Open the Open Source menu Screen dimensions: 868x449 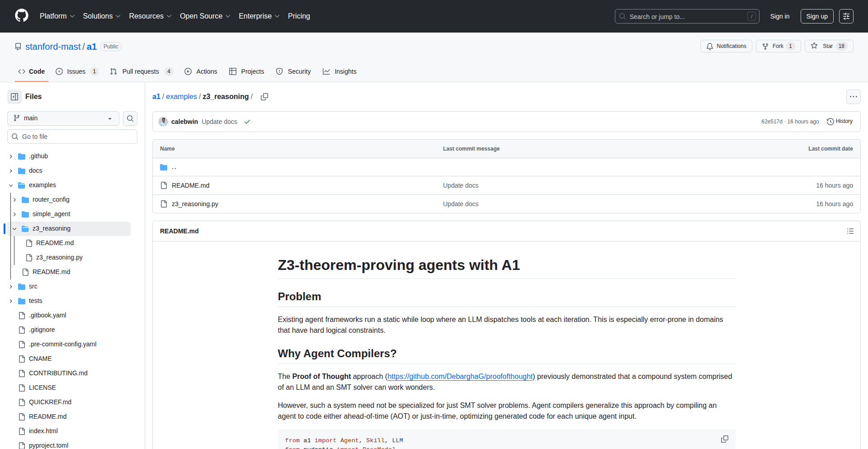205,16
